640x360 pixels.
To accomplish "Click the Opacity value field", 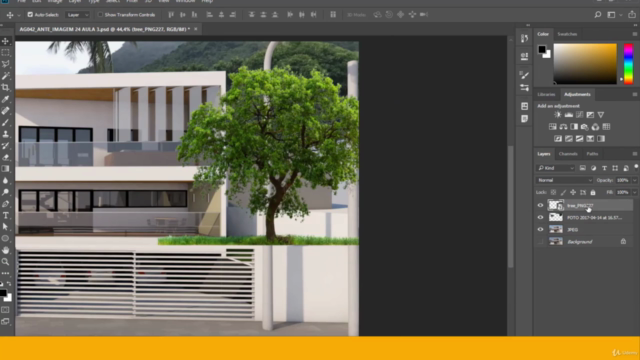I will (622, 180).
